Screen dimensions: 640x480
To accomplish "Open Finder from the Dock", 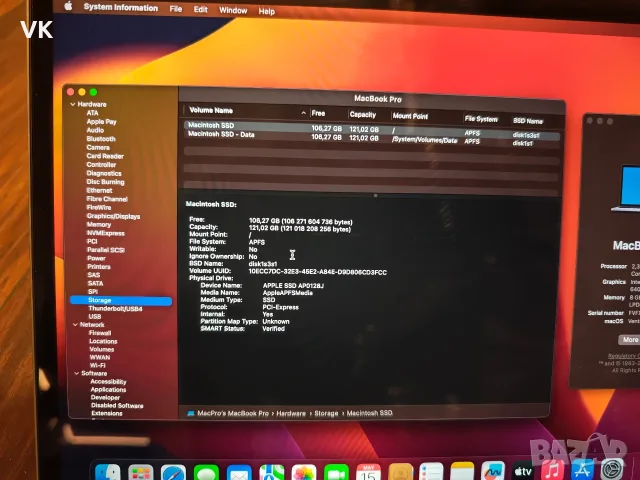I will click(107, 473).
